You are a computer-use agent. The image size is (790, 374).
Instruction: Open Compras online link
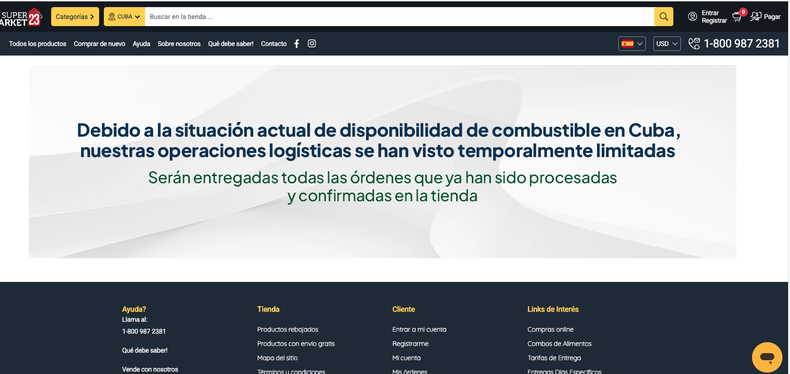[550, 330]
